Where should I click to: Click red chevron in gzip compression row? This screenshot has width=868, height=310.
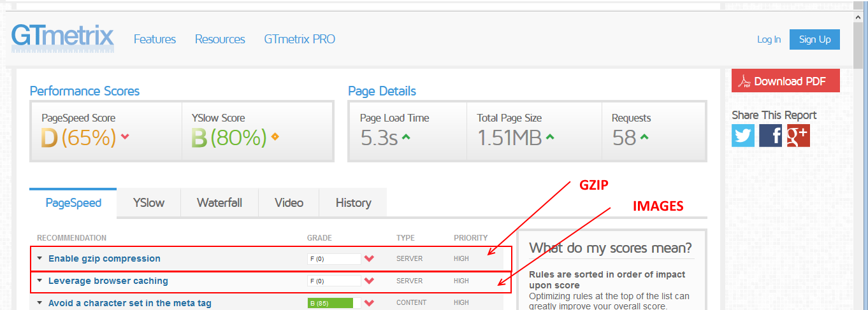[x=369, y=259]
